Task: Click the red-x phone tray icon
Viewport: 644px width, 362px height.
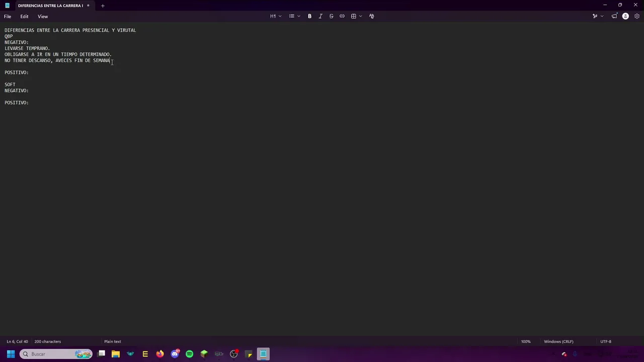Action: click(564, 354)
